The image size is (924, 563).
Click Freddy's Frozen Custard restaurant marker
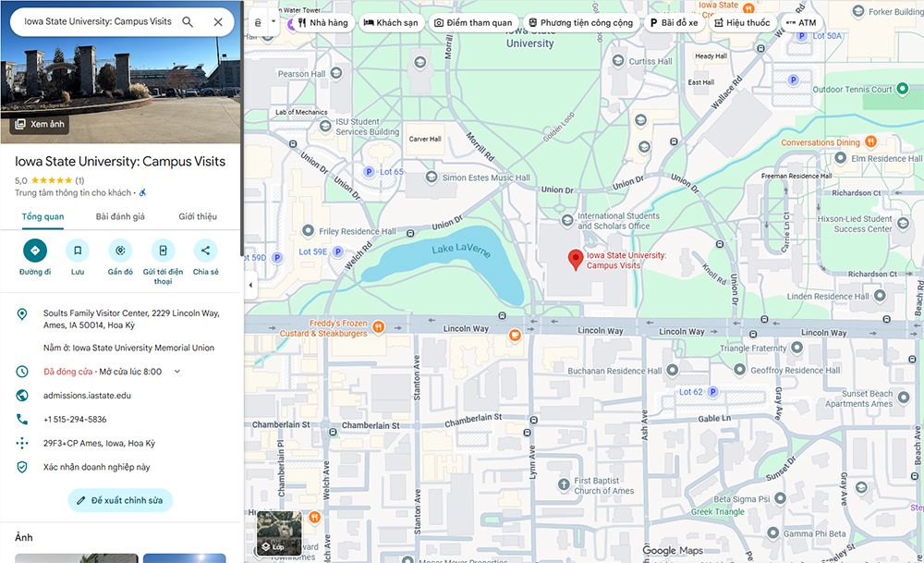coord(378,326)
